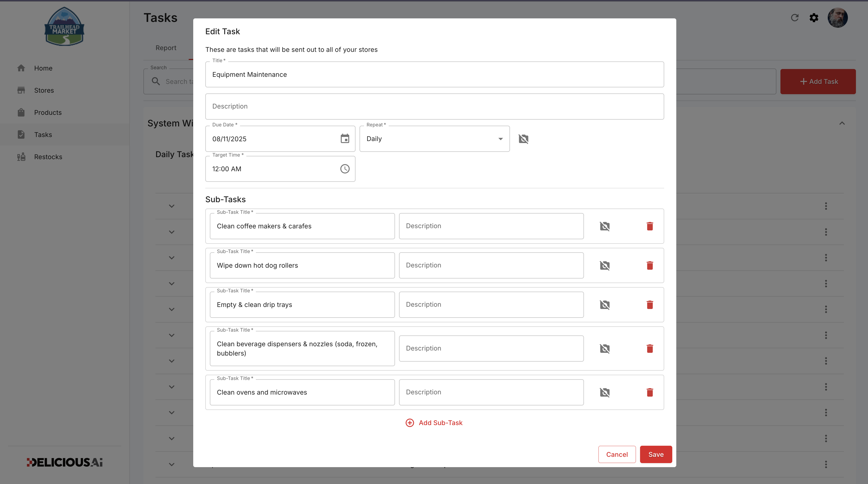Click the search magnifier icon
Screen dimensions: 868x484
pos(156,81)
